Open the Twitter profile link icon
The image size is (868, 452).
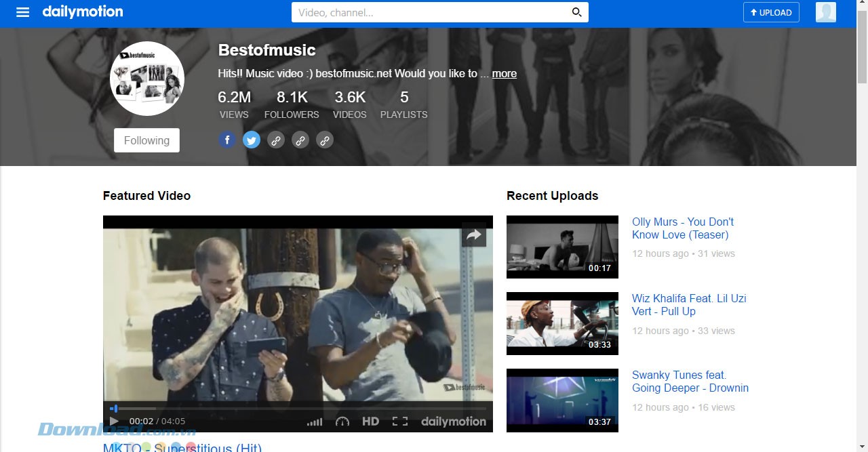point(252,140)
